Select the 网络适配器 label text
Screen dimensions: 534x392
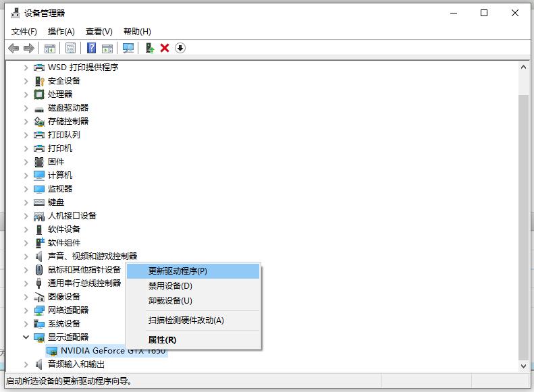pyautogui.click(x=68, y=310)
